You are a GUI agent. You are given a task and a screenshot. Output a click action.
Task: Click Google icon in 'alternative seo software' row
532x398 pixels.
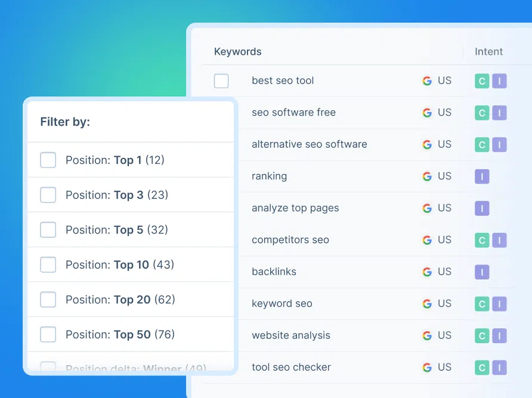tap(427, 145)
